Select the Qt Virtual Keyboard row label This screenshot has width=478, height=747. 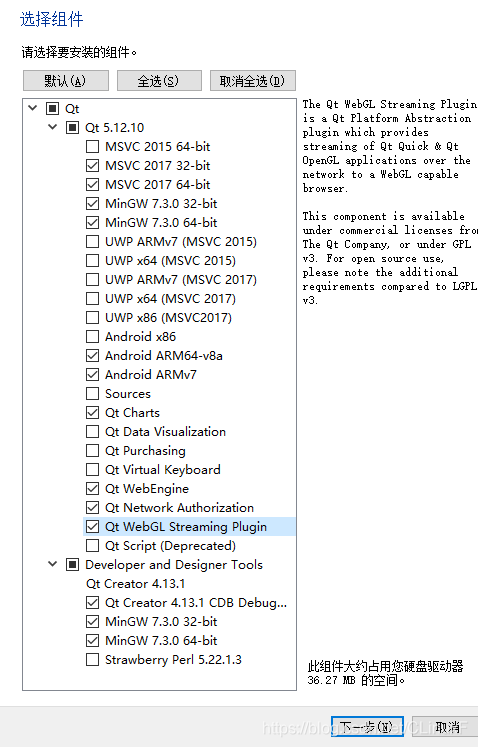[x=163, y=470]
